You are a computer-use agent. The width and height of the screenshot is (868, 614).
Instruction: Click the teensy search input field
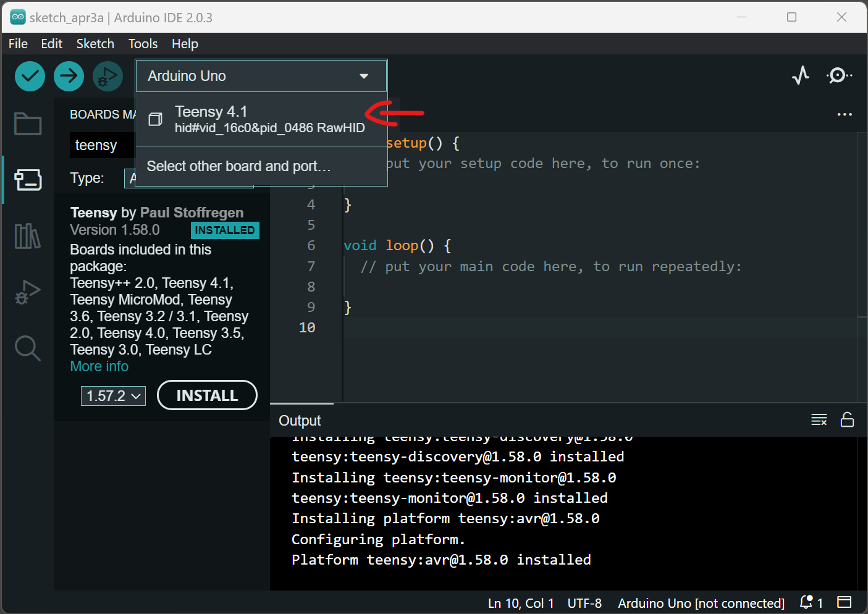tap(103, 145)
